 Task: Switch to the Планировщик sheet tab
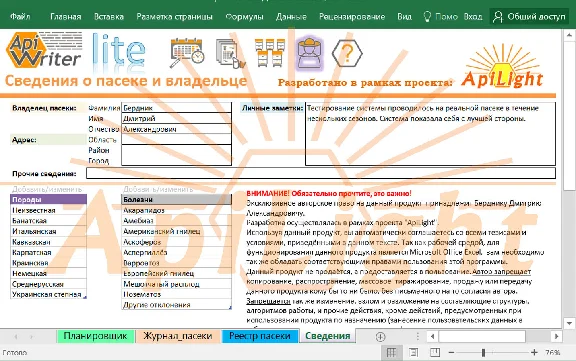pos(96,336)
